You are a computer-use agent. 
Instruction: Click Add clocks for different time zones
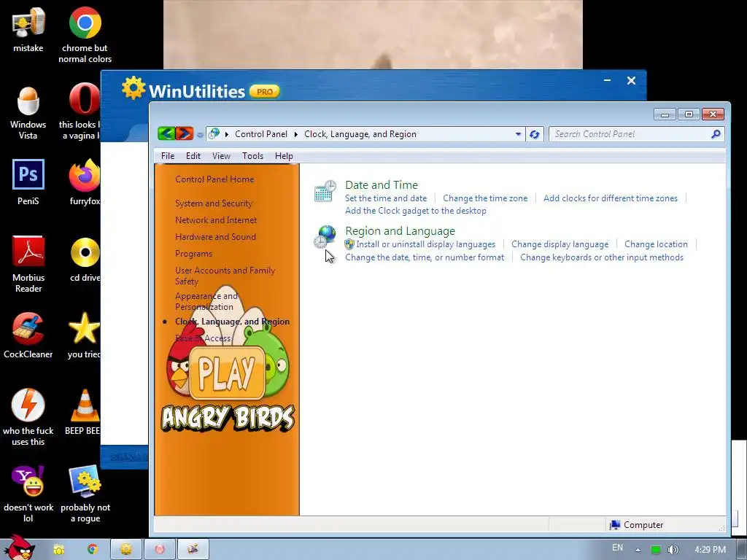pos(611,198)
